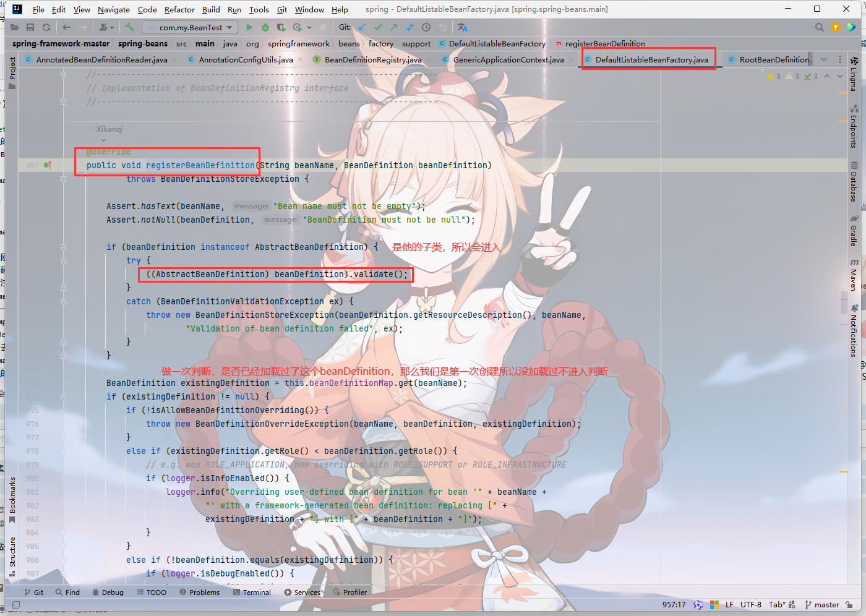Click the Save All toolbar icon
Viewport: 866px width, 616px height.
click(30, 27)
